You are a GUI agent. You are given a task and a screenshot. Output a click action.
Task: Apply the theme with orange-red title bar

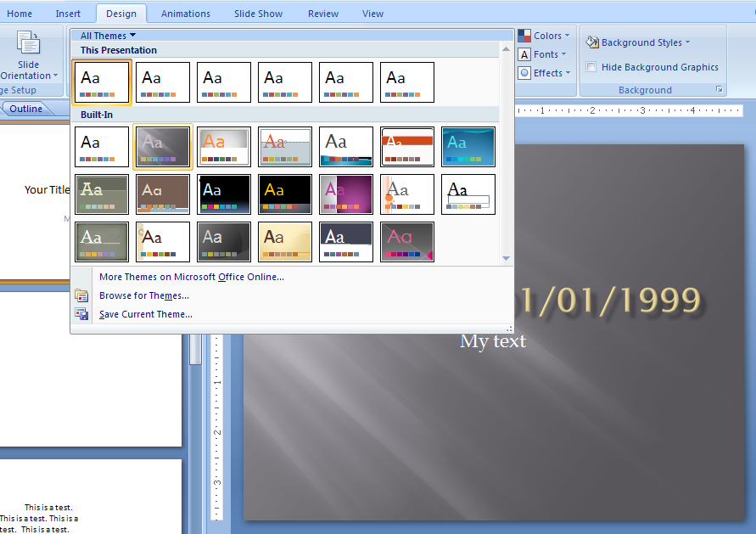tap(407, 147)
